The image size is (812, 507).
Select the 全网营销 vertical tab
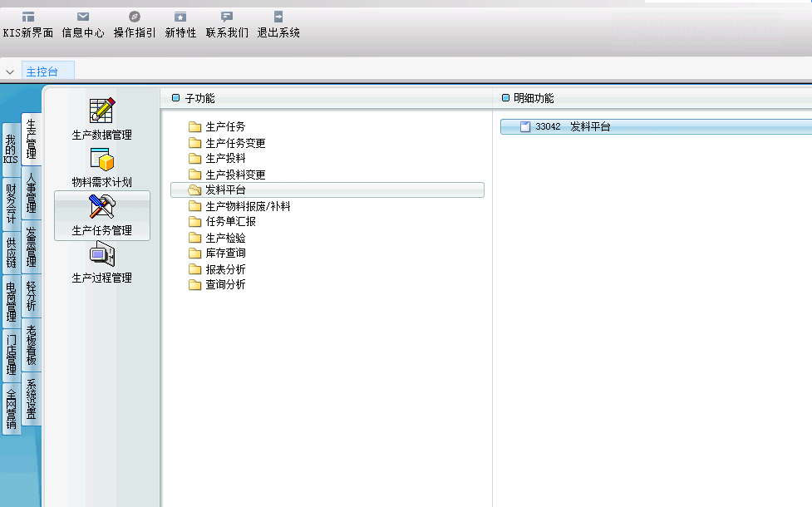point(11,409)
